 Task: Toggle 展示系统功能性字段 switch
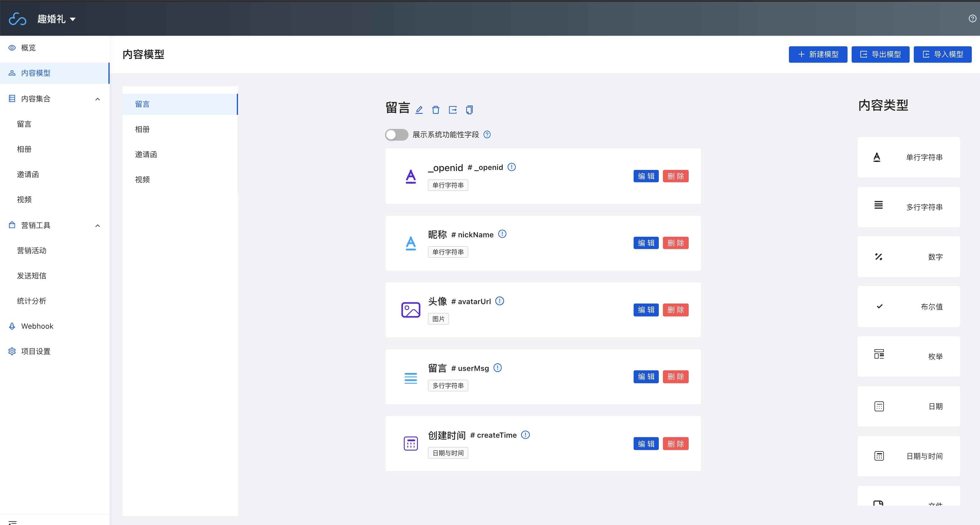[x=397, y=135]
